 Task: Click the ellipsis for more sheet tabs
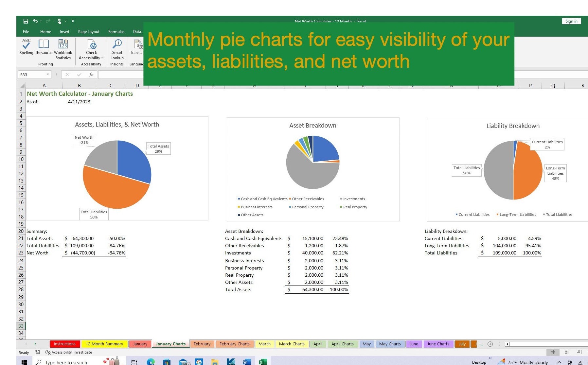481,344
